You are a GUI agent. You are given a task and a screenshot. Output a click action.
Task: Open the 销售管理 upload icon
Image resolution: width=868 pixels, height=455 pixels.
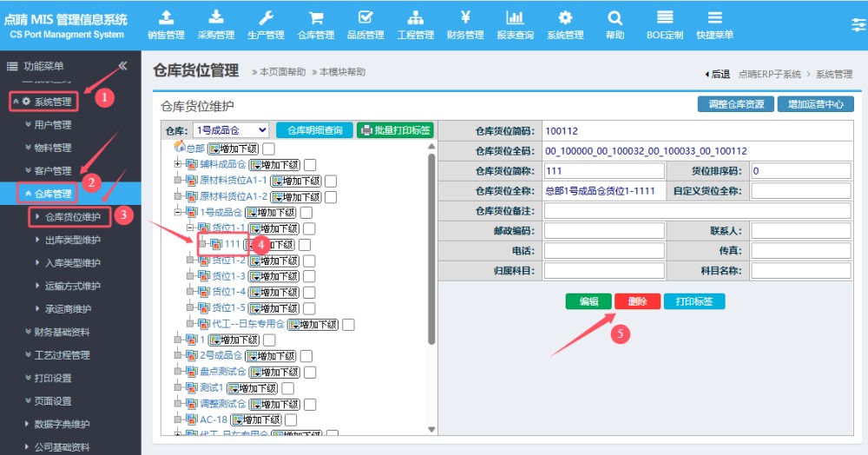[166, 17]
